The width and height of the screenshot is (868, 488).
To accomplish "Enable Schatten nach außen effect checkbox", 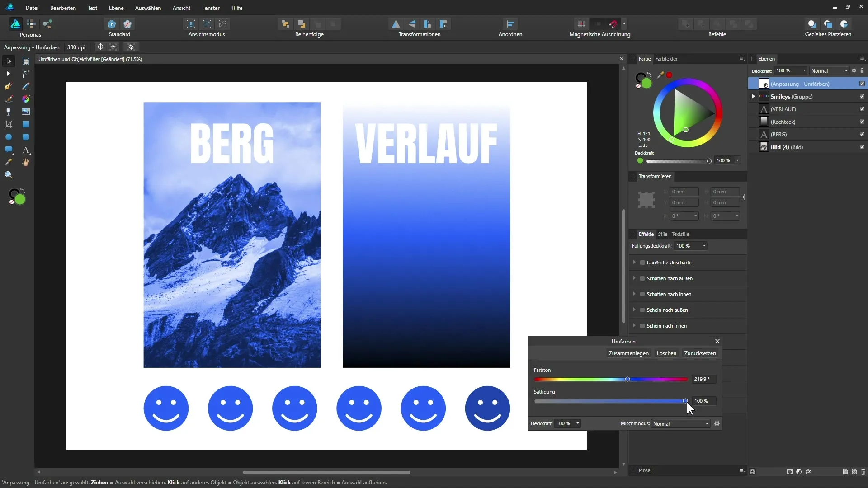I will click(x=642, y=278).
